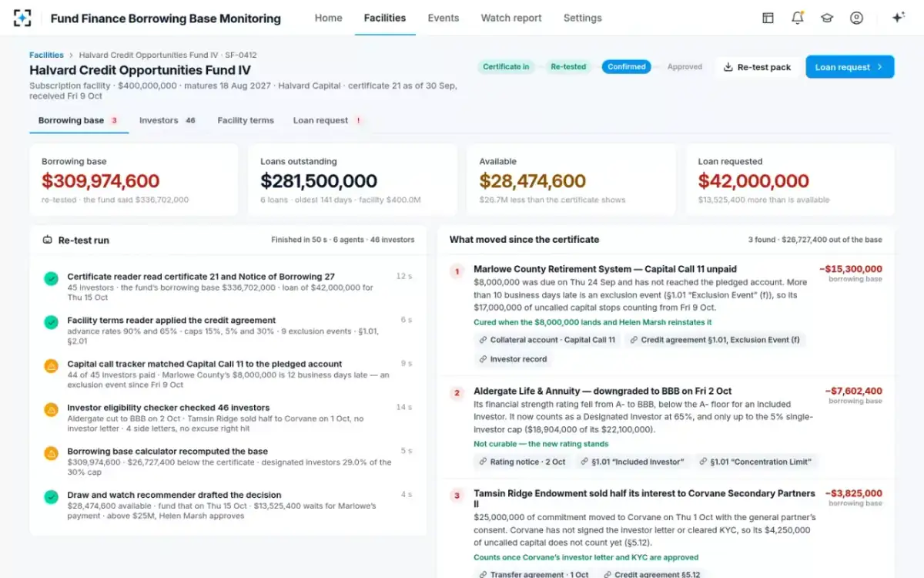924x578 pixels.
Task: Open the Rating notice · 2 Oct chip
Action: point(522,462)
